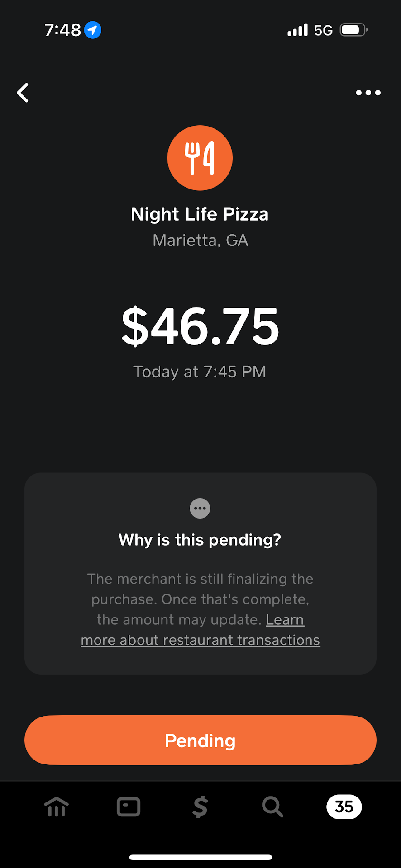Open the search magnifier tab
Viewport: 401px width, 868px height.
[272, 807]
